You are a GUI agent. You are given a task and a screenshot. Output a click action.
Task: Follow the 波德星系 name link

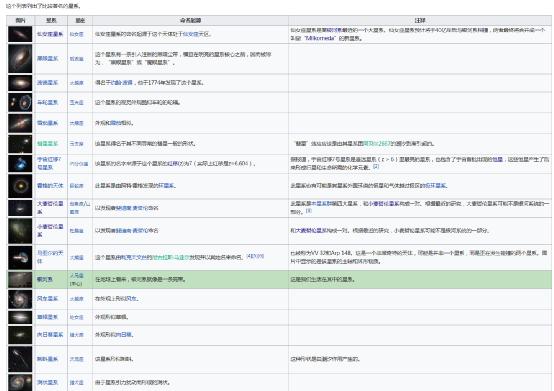coord(47,83)
